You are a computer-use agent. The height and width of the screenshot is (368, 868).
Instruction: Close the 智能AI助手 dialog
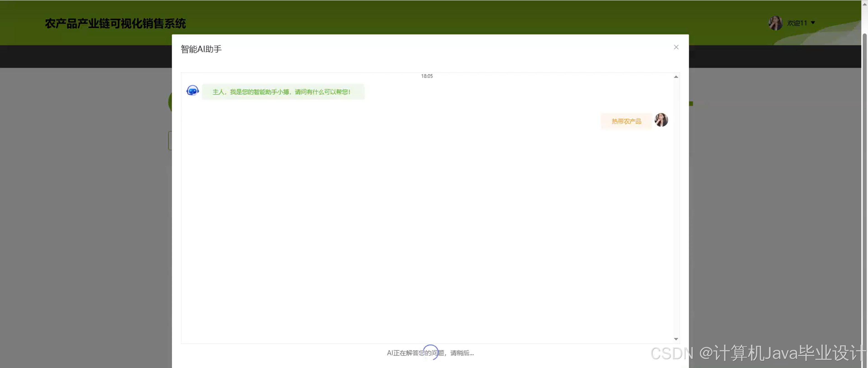click(x=676, y=47)
